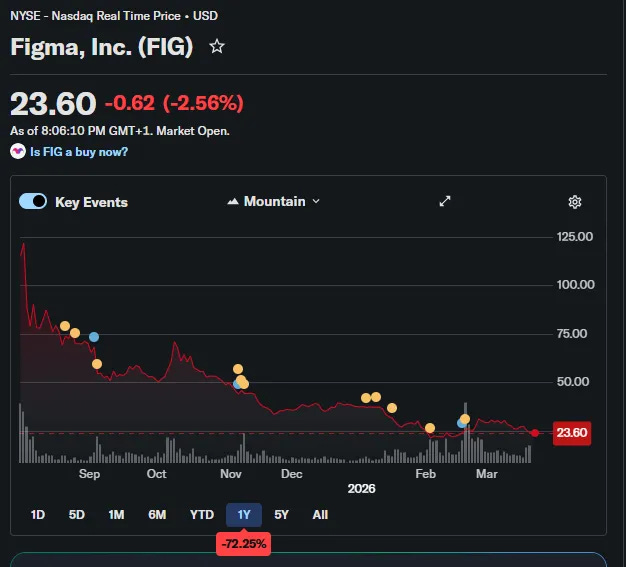Add FIG to watchlist with star icon
This screenshot has height=567, width=626.
click(217, 46)
